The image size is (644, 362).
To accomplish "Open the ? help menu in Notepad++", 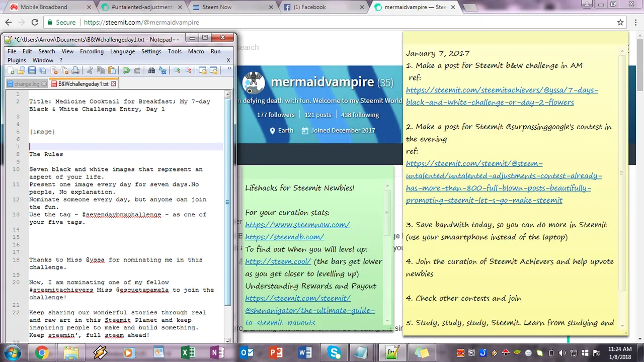I will coord(61,60).
